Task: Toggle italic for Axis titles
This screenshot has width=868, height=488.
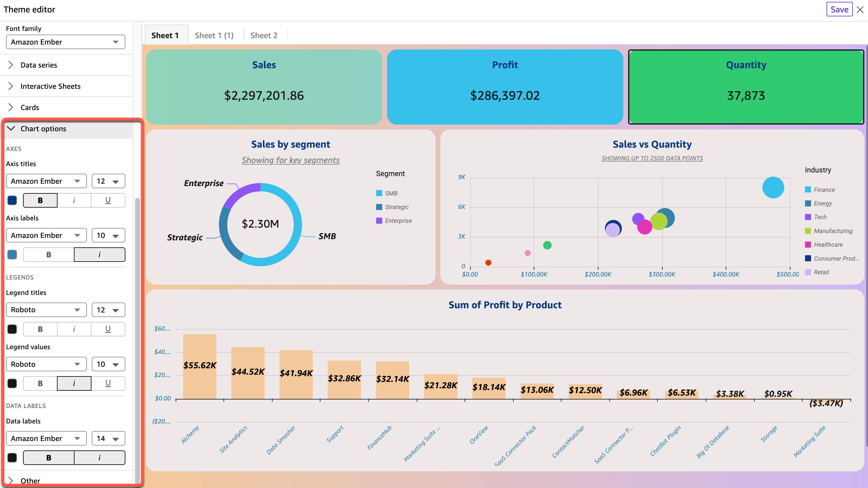Action: tap(74, 200)
